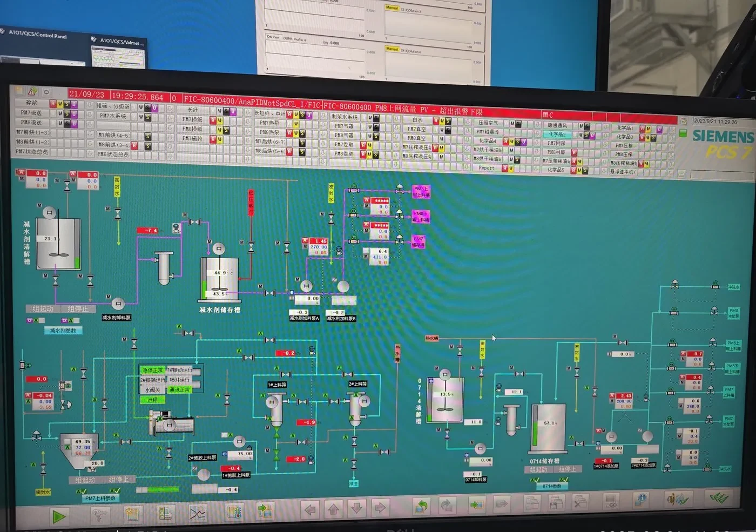Open the 碎浆 area overview button
756x532 pixels.
(x=32, y=103)
